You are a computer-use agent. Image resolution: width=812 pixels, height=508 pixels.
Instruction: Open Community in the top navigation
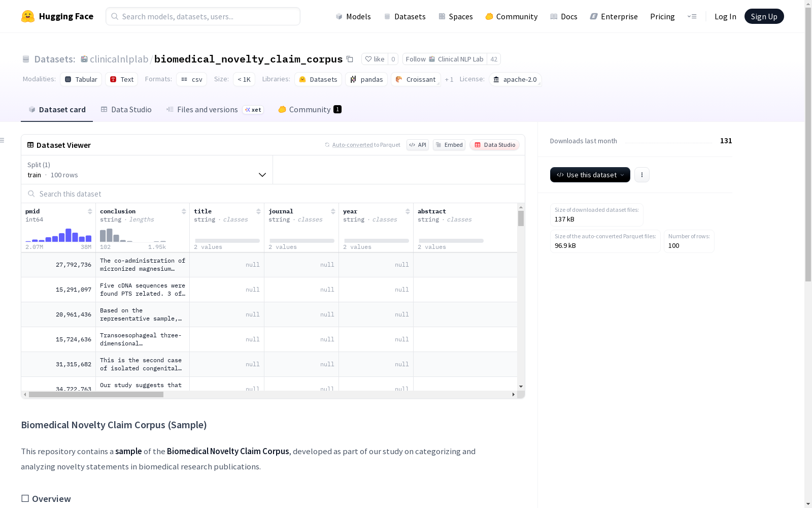point(512,16)
